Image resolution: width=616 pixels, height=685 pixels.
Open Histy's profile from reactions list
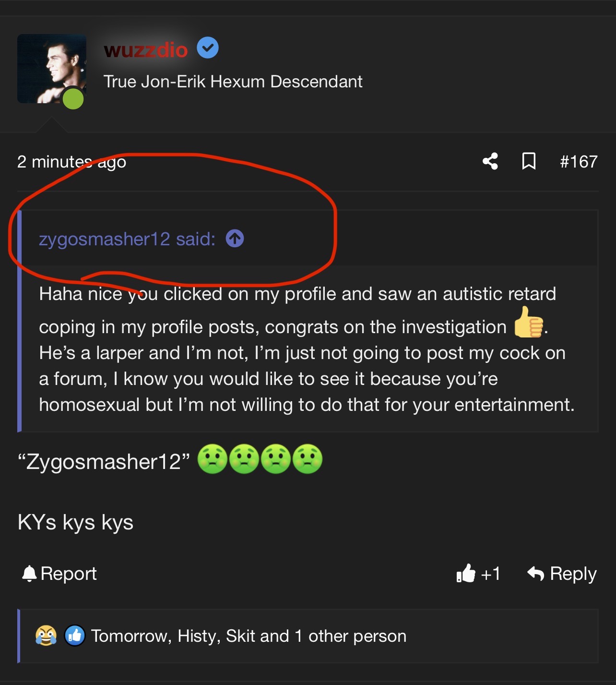click(197, 636)
